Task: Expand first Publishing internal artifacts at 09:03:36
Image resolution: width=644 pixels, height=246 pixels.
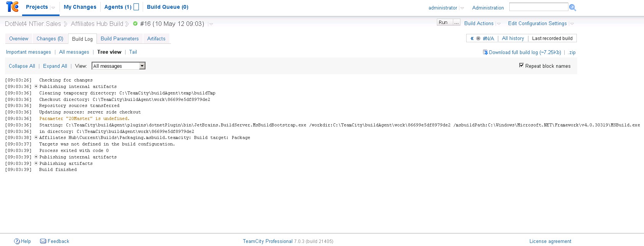Action: coord(36,86)
